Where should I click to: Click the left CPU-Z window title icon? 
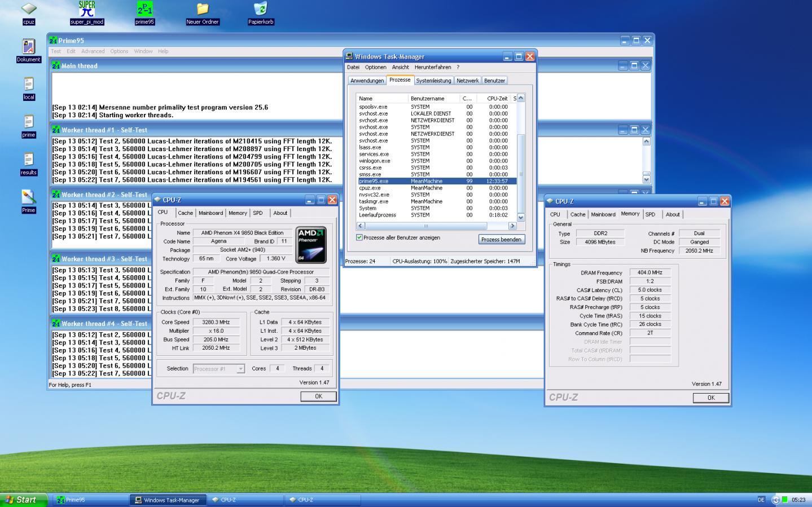(157, 200)
